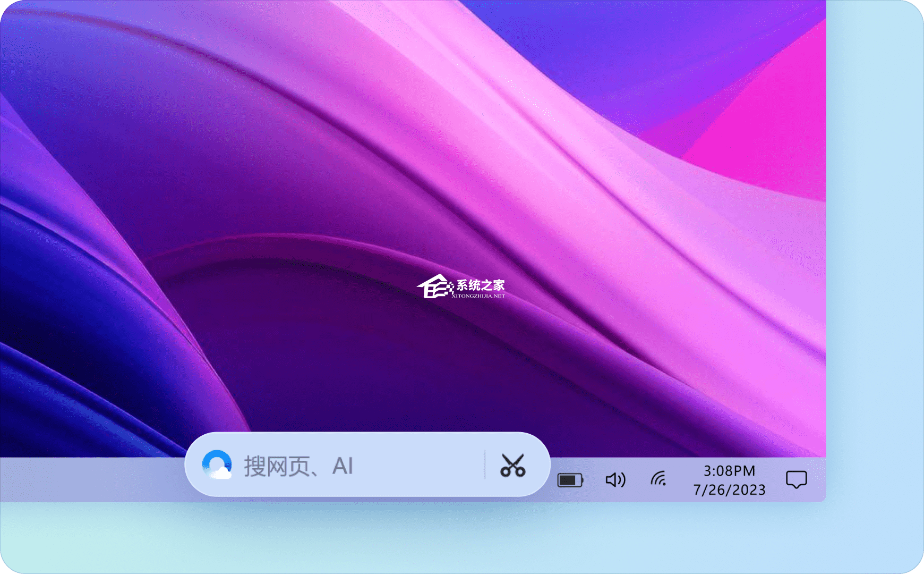Open the battery status tray icon
Screen dimensions: 924x574
click(x=570, y=480)
